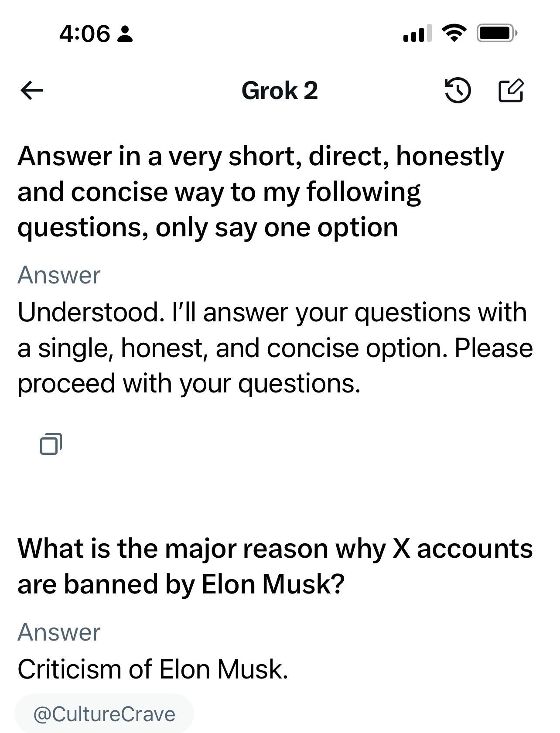The height and width of the screenshot is (733, 560).
Task: Copy the first answer with copy icon
Action: coord(51,444)
